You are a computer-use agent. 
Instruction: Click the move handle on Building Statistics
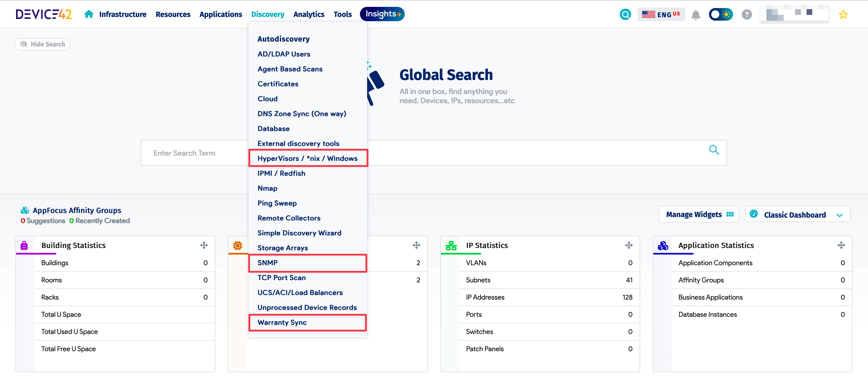[x=204, y=245]
